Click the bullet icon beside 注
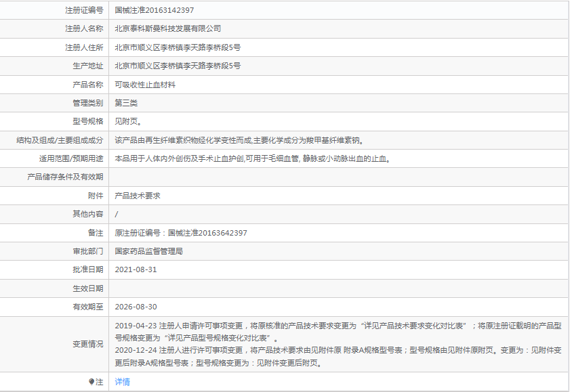This screenshot has height=392, width=574. tap(91, 382)
